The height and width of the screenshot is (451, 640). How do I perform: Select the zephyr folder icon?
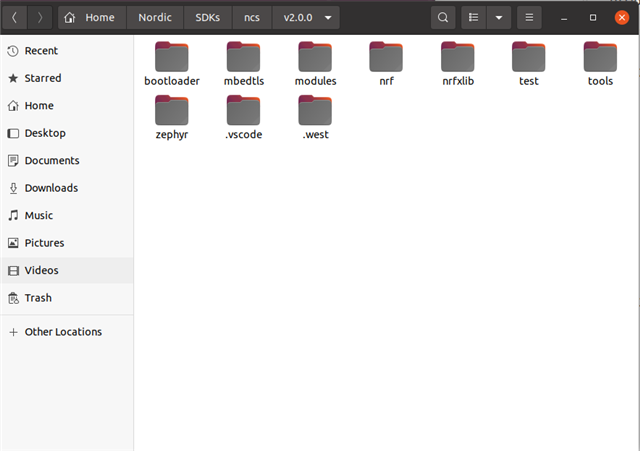tap(171, 110)
